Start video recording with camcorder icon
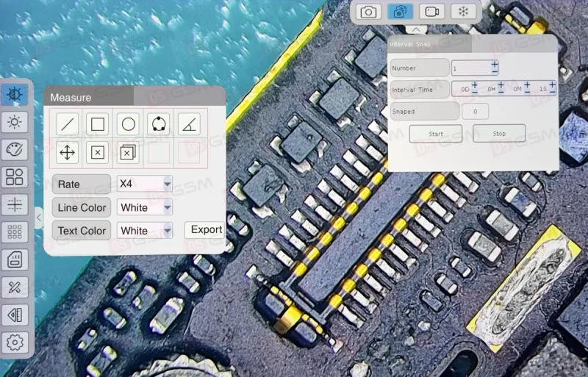The width and height of the screenshot is (588, 377). [431, 11]
